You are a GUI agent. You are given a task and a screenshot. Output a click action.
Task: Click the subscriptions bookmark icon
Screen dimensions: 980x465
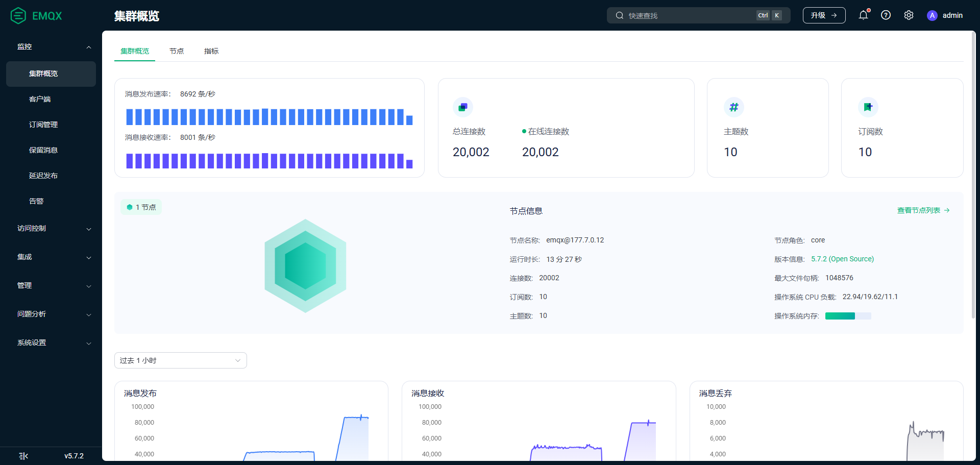tap(868, 107)
